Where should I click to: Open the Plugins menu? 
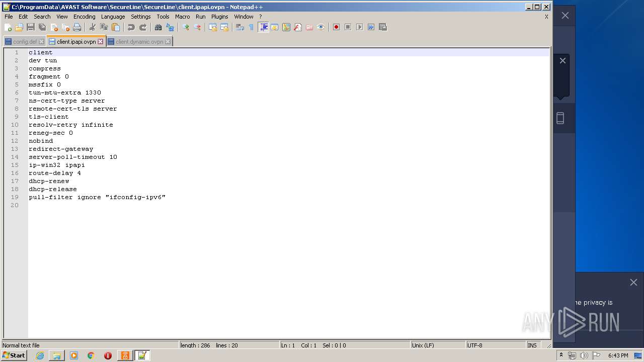coord(219,17)
